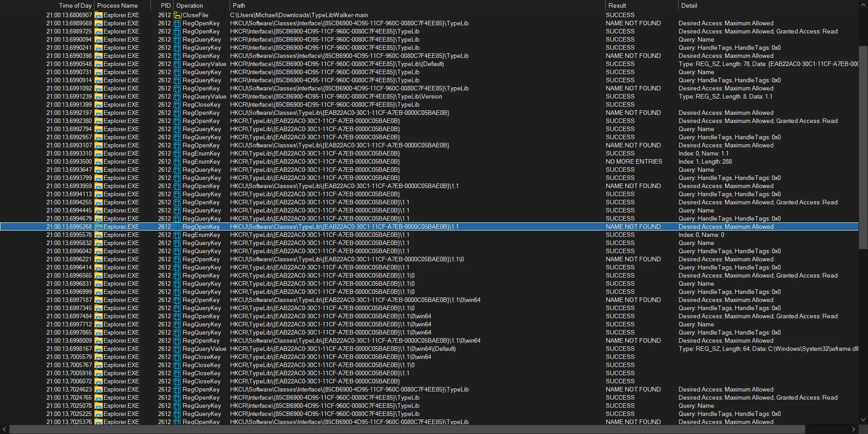The width and height of the screenshot is (868, 434).
Task: Click vertical scrollbar down arrow
Action: click(x=863, y=420)
